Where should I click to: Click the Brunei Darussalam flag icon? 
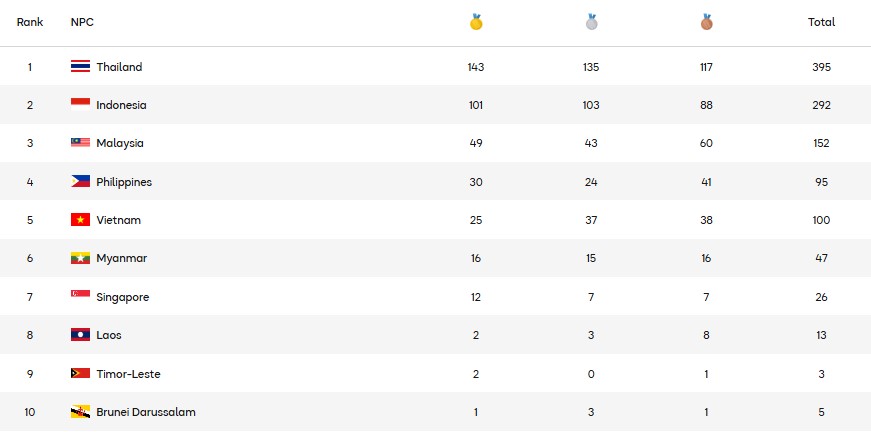(80, 412)
